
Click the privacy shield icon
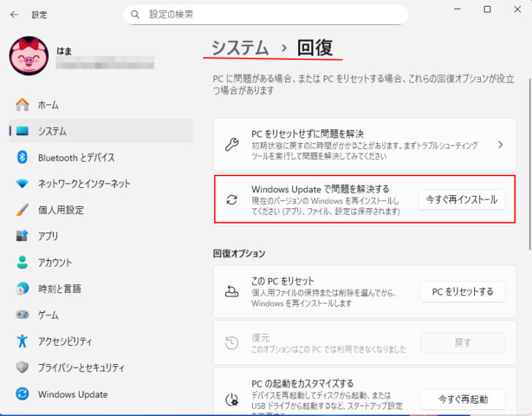23,367
